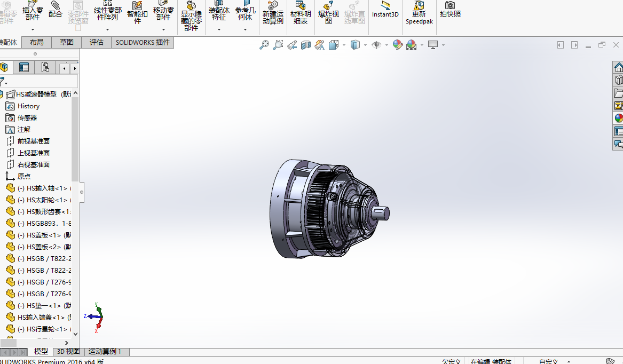Switch to 草图 (Sketch) tab

tap(66, 42)
